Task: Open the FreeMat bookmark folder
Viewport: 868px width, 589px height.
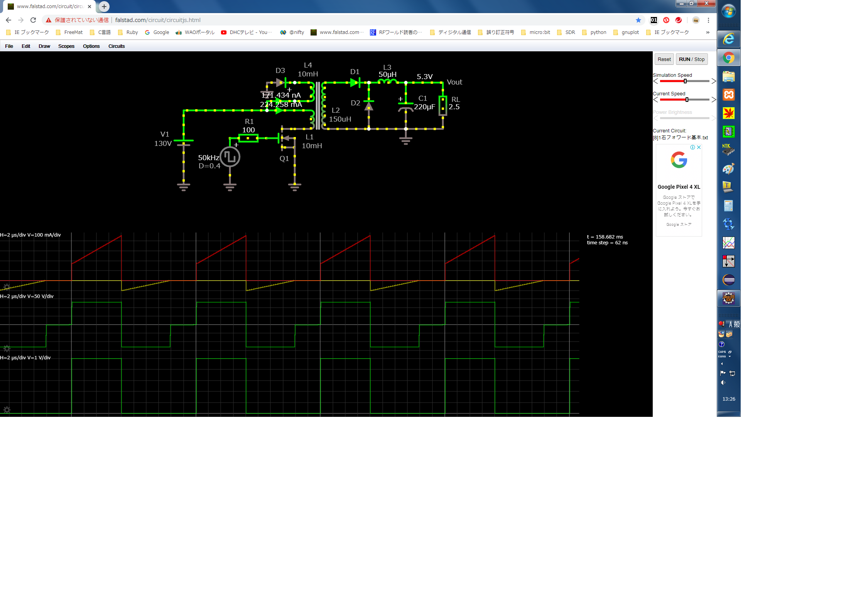Action: point(69,32)
